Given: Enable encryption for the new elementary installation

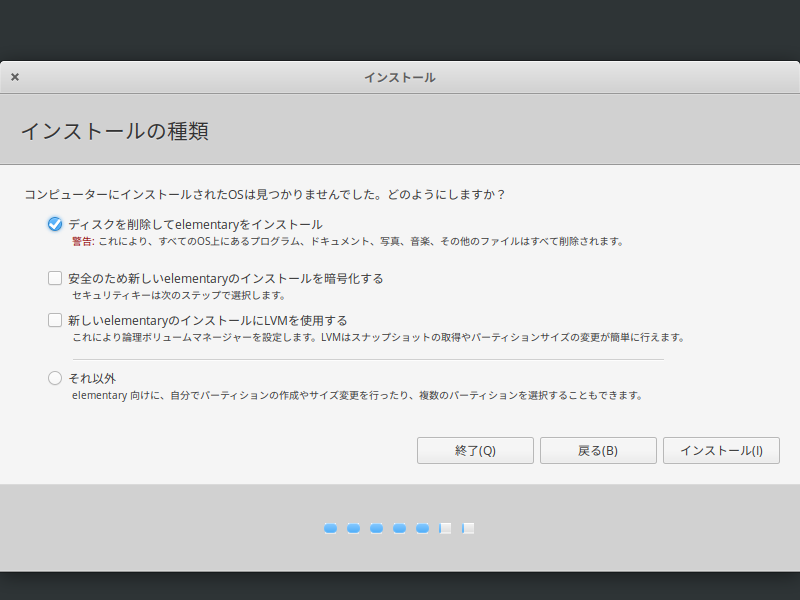Looking at the screenshot, I should pos(55,278).
